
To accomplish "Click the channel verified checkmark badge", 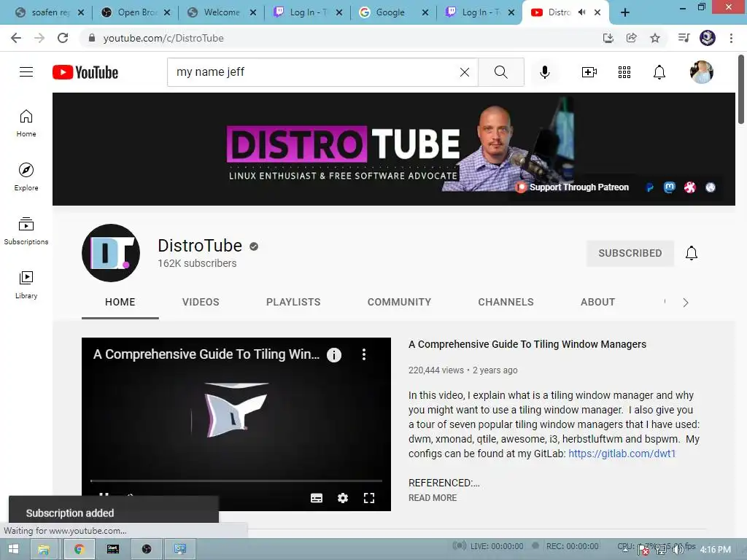I will [254, 246].
